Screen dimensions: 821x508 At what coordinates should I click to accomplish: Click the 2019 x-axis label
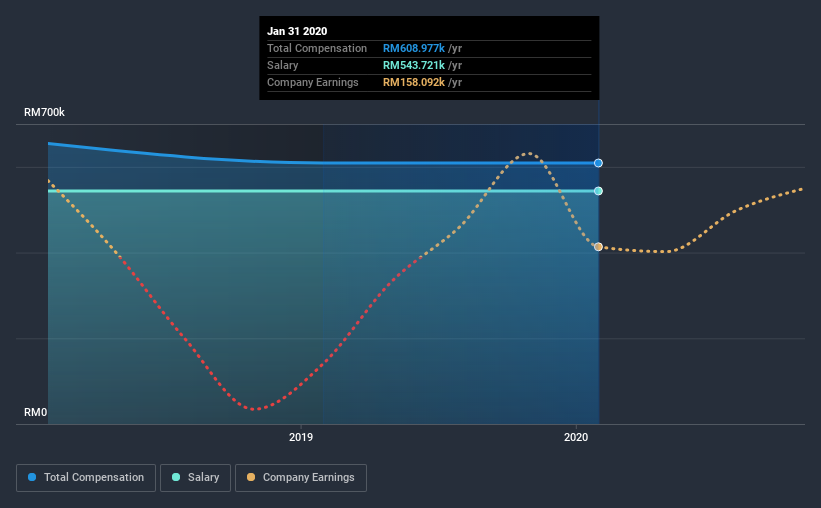click(301, 437)
